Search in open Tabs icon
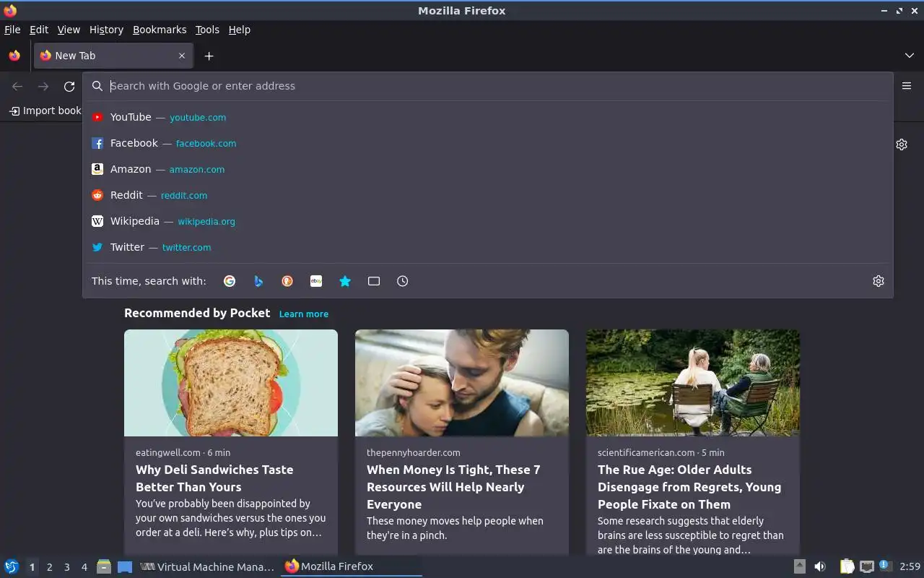Viewport: 924px width, 578px height. (x=374, y=281)
